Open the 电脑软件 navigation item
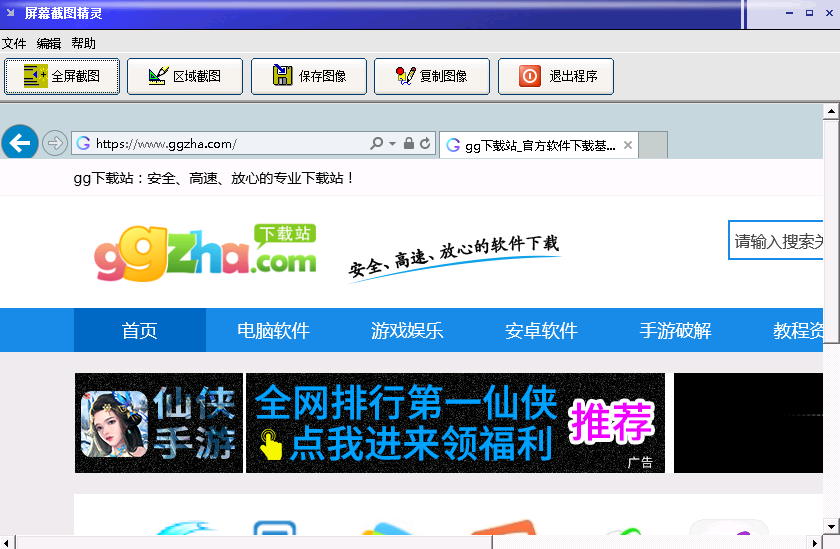 coord(273,330)
